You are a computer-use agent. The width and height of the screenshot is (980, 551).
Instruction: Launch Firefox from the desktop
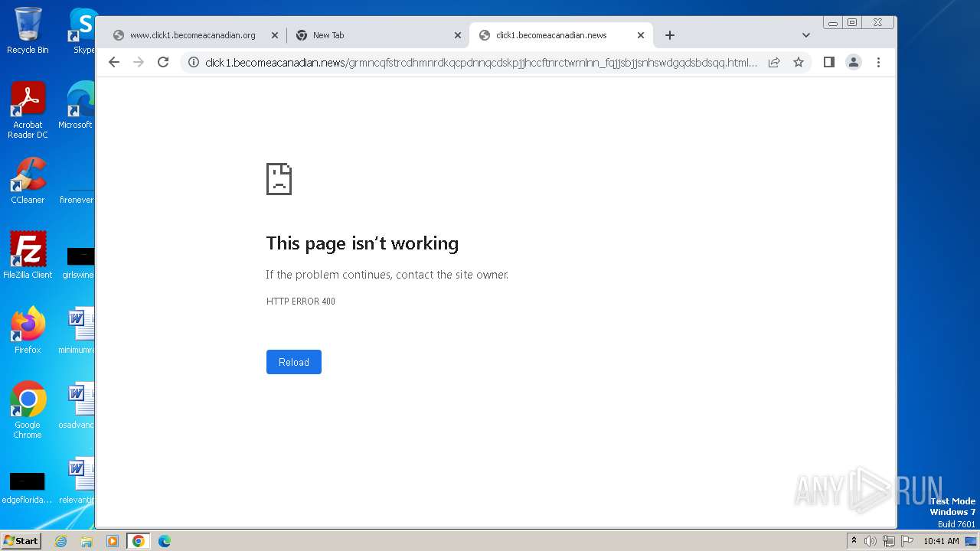click(x=28, y=331)
